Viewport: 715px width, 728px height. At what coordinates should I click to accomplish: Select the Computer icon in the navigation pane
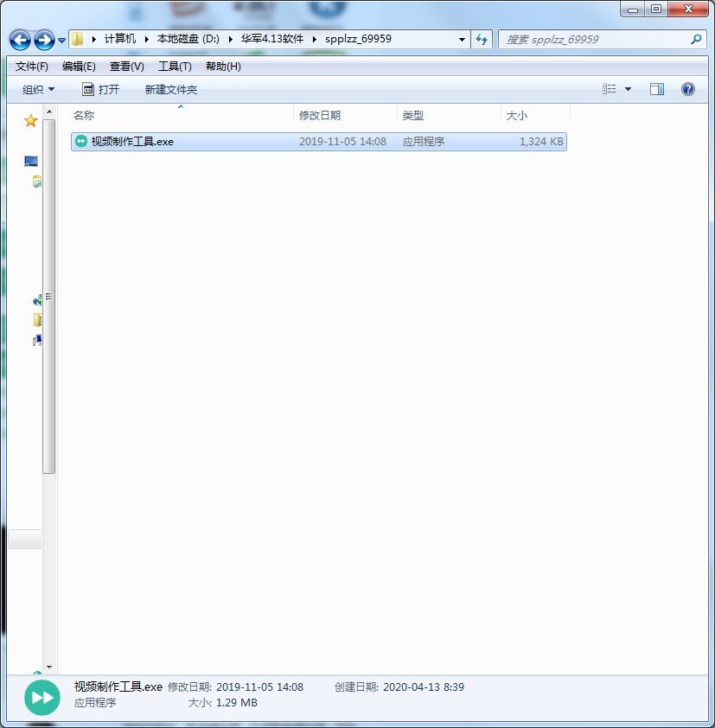click(30, 161)
